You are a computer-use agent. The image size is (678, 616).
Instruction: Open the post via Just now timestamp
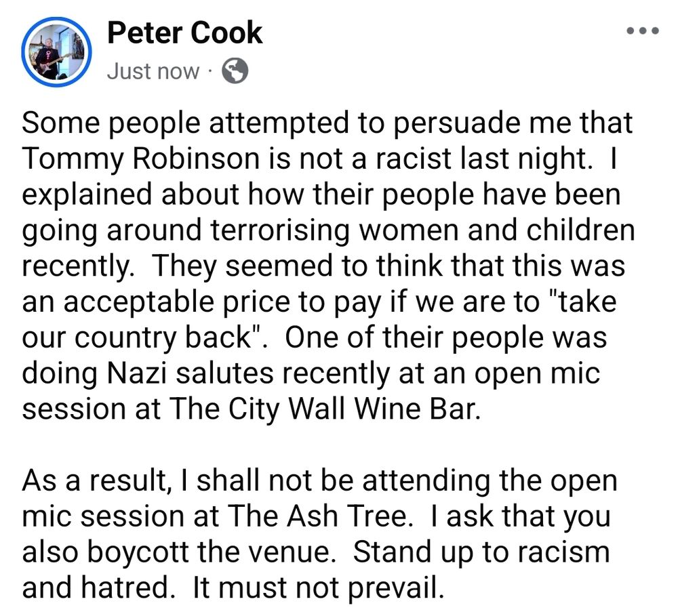click(x=153, y=71)
